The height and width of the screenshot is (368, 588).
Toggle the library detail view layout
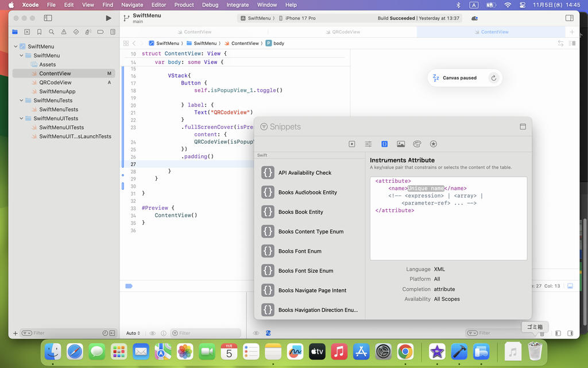[x=523, y=126]
